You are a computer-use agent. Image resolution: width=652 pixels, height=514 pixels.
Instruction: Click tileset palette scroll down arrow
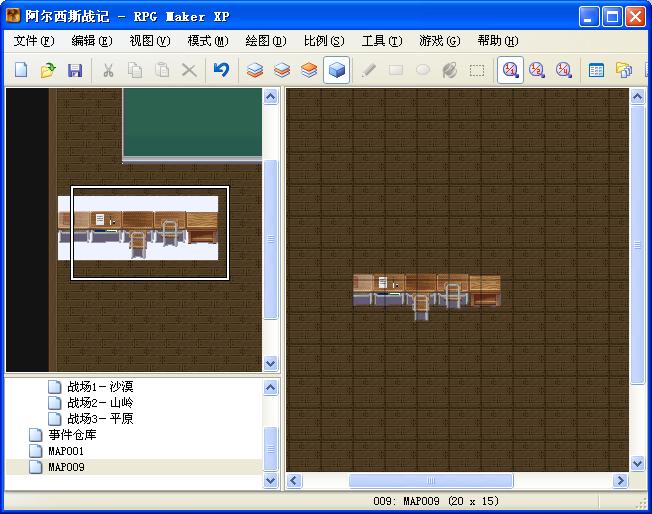tap(271, 363)
